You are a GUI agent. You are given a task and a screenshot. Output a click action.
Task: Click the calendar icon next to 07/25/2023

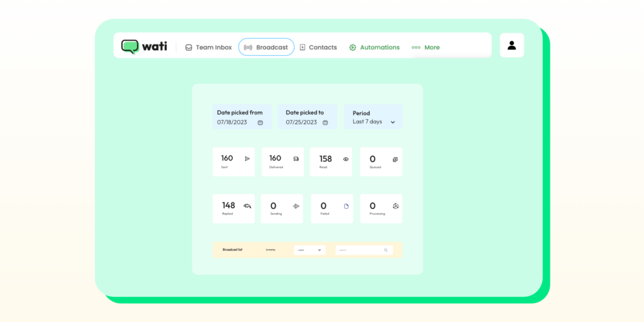[x=325, y=123]
